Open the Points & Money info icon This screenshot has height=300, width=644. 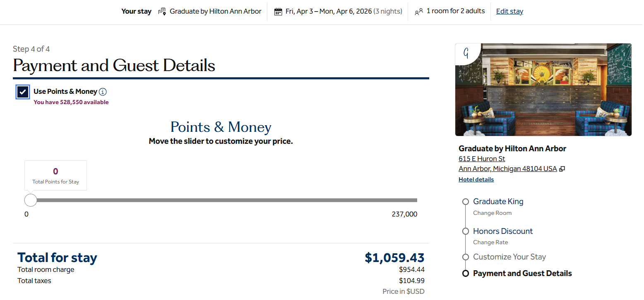[103, 92]
